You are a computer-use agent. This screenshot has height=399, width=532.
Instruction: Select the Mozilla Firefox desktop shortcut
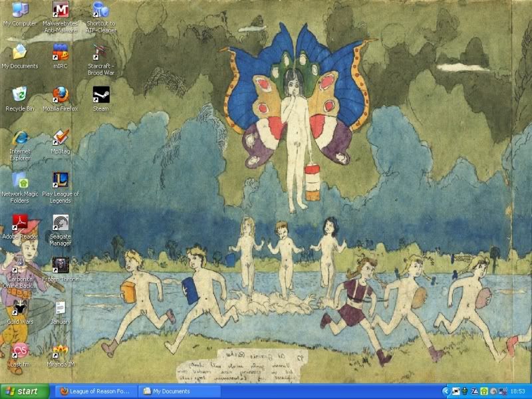(61, 99)
